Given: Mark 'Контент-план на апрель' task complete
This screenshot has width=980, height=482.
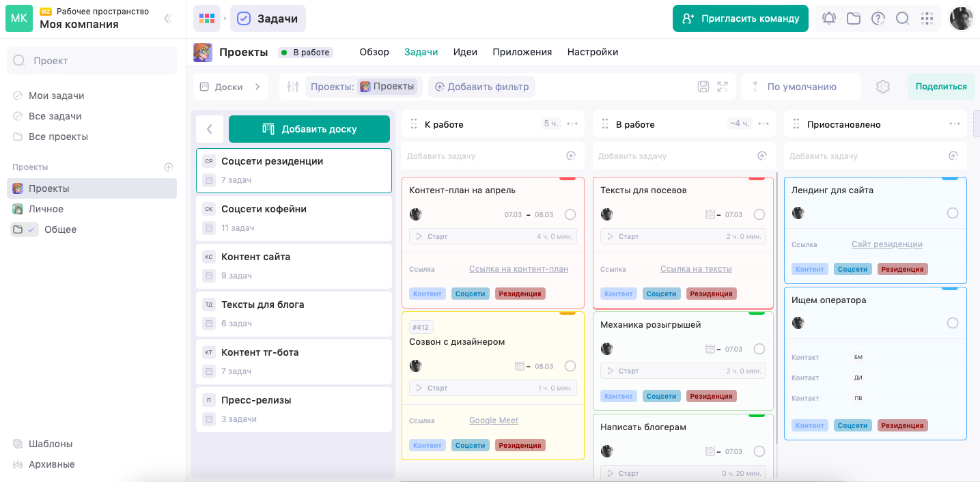Looking at the screenshot, I should [570, 214].
